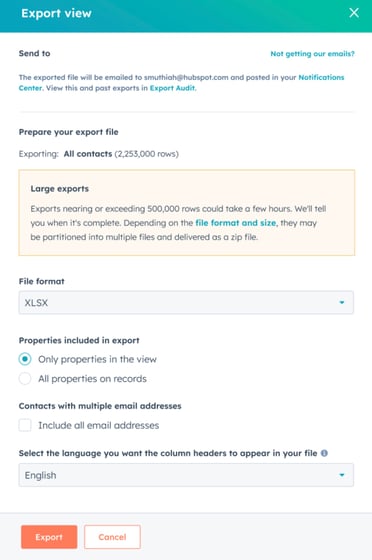Click the Cancel button

point(112,537)
